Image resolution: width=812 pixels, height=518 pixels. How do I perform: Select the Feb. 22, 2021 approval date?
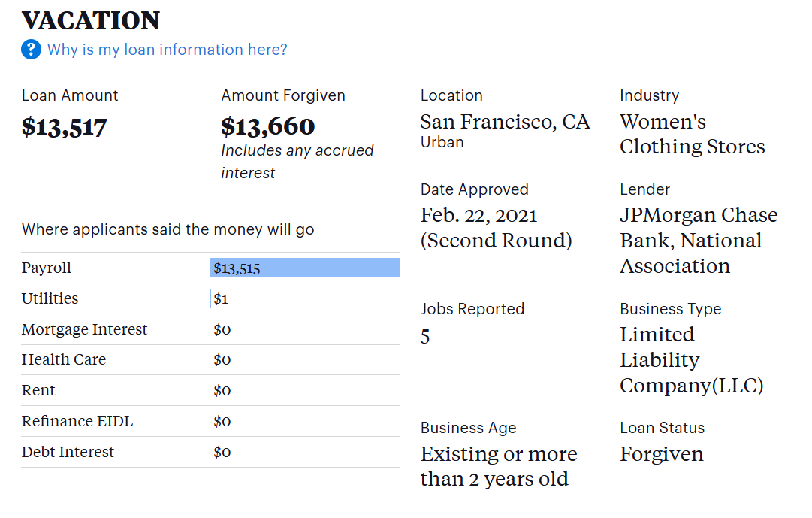[x=478, y=216]
